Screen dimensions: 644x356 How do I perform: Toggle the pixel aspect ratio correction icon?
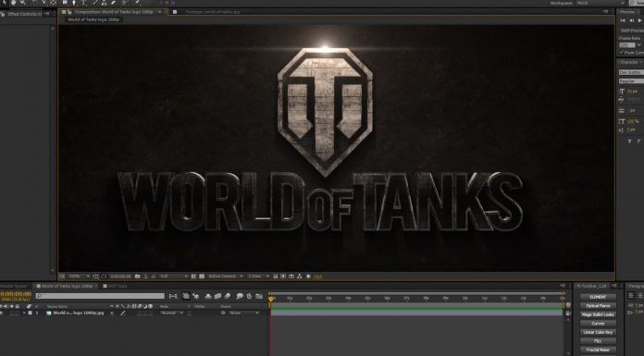coord(276,276)
